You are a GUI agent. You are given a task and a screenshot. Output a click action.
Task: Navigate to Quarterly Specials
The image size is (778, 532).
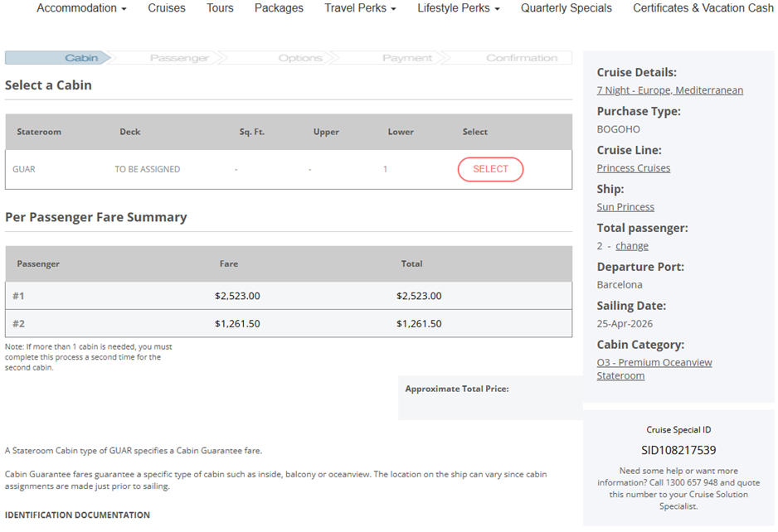566,8
